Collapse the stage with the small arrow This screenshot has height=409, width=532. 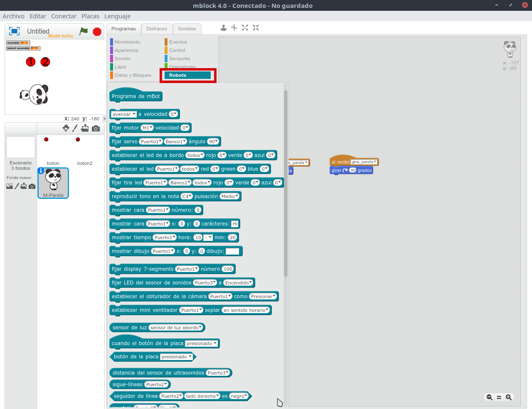105,119
